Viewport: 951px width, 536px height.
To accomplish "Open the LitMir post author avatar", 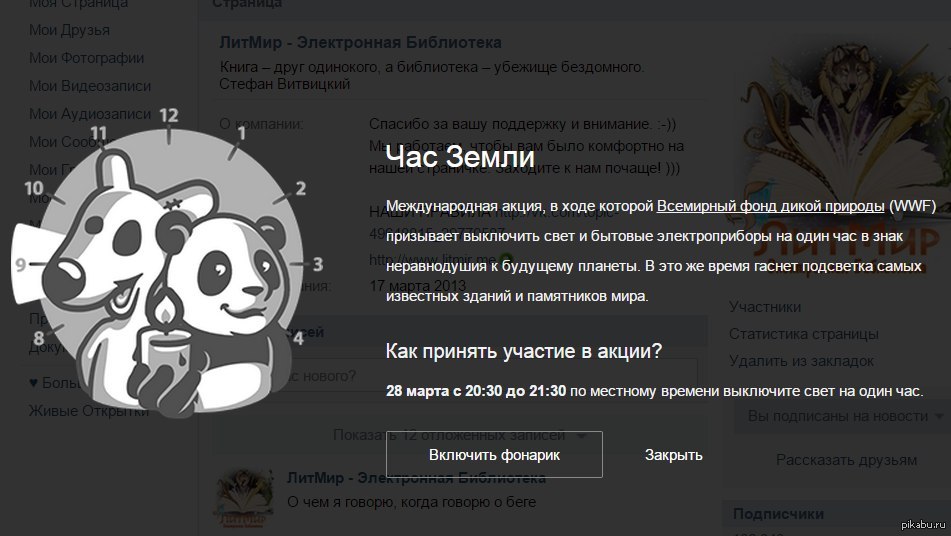I will click(243, 497).
